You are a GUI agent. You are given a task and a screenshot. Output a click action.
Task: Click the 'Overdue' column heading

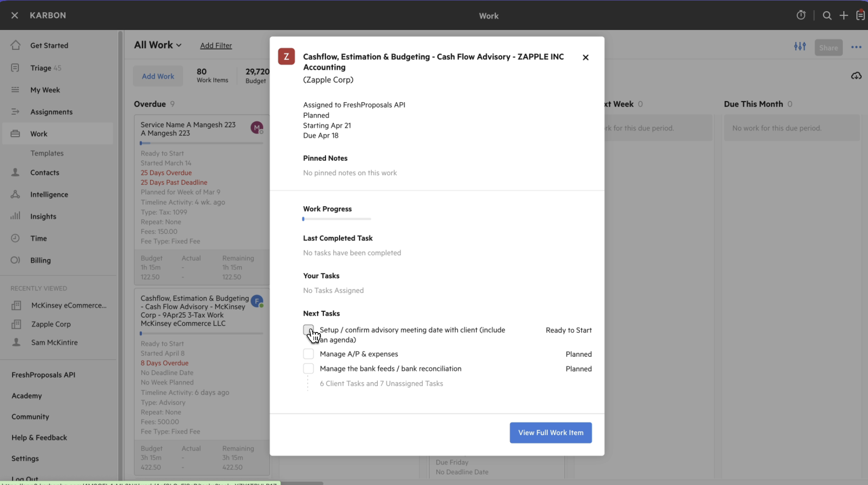[150, 104]
